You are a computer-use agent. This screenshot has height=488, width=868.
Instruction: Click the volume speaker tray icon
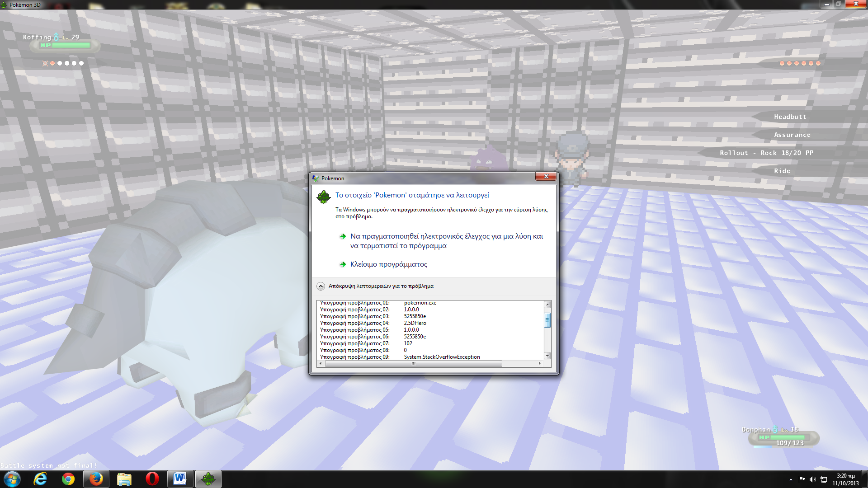[812, 479]
